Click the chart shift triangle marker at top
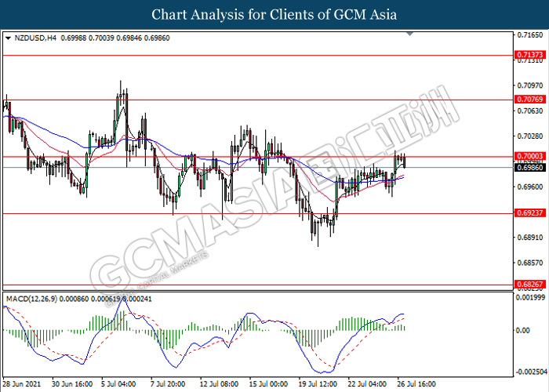The height and width of the screenshot is (392, 549). tap(410, 34)
